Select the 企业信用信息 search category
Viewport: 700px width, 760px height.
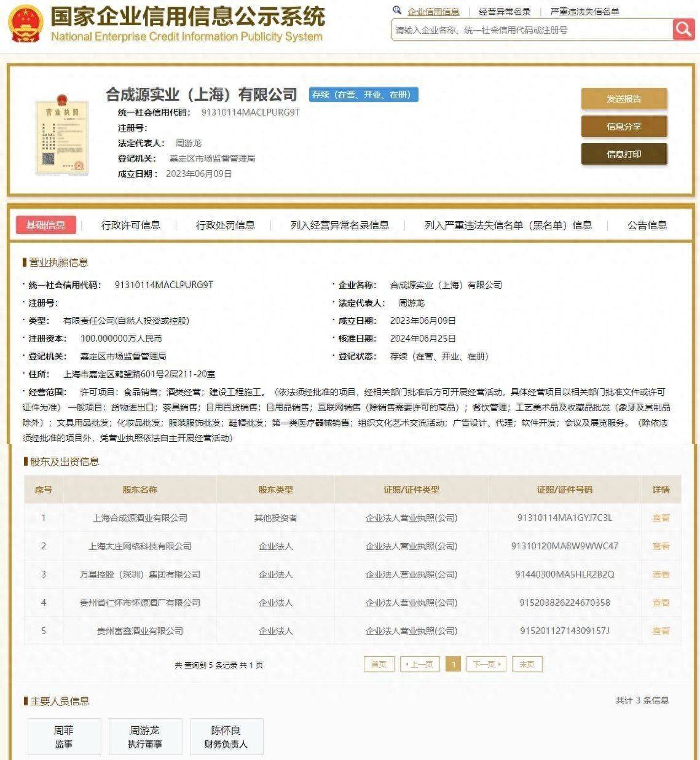click(433, 12)
